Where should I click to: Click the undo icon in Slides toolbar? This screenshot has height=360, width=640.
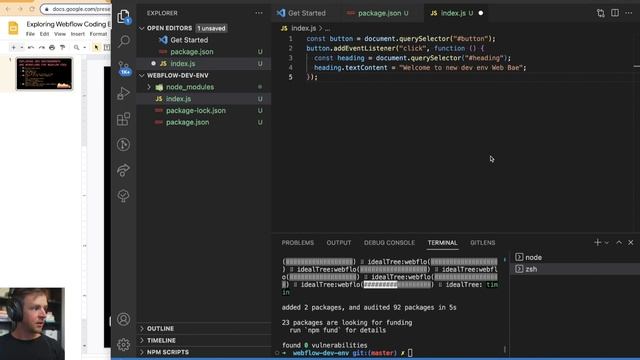pos(31,48)
